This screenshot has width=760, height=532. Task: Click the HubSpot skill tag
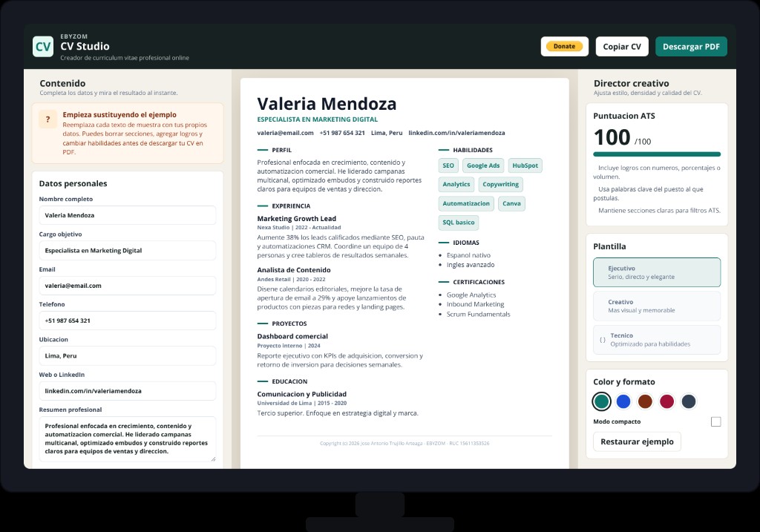tap(525, 165)
